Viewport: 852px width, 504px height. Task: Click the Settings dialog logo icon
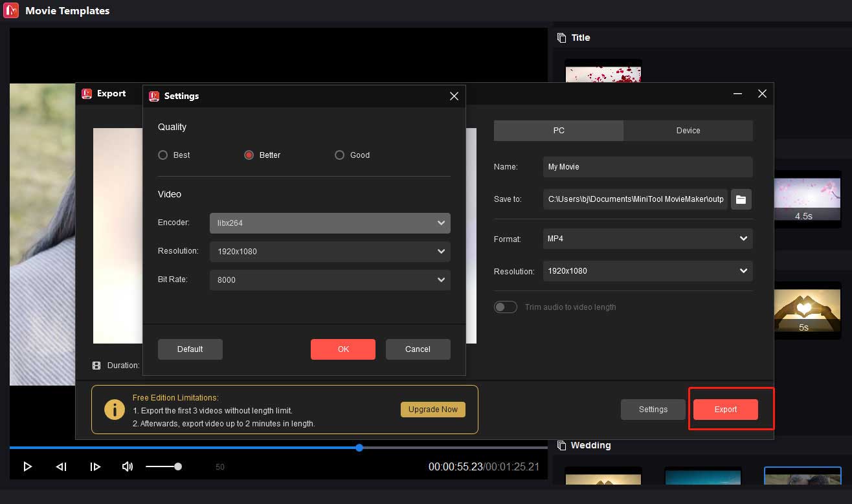pyautogui.click(x=154, y=96)
